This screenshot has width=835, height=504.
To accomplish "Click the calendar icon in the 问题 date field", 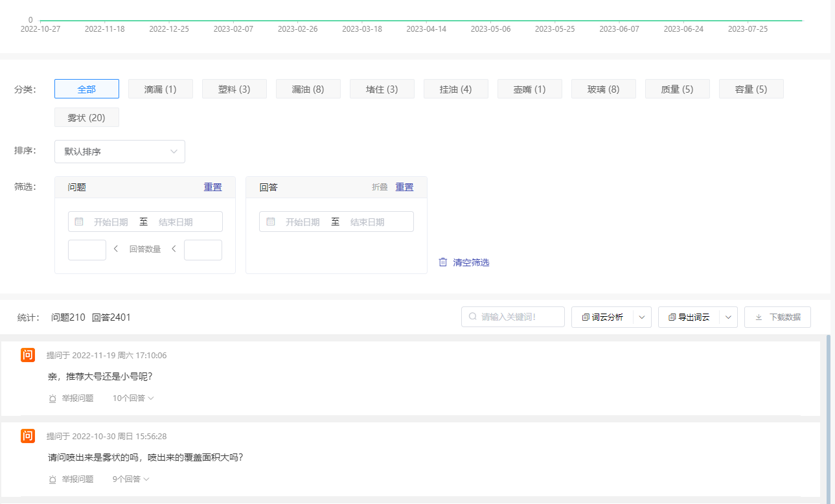I will 78,221.
